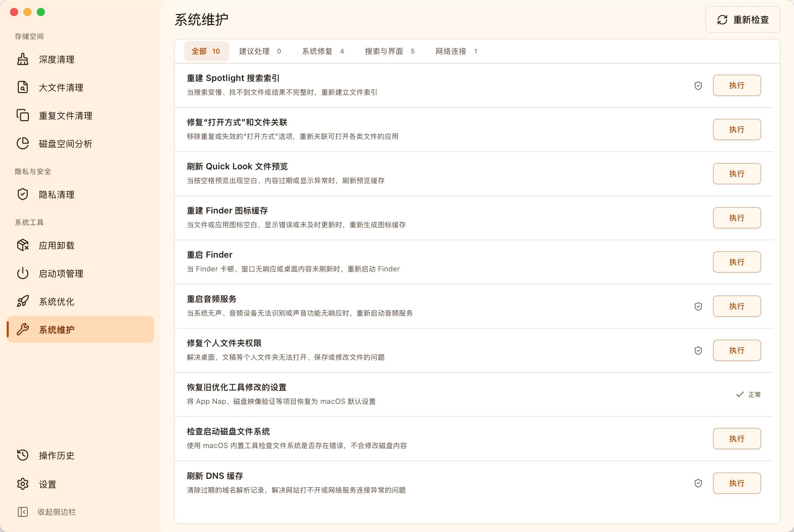Click the green checkmark beside 正常
This screenshot has height=532, width=794.
point(740,394)
